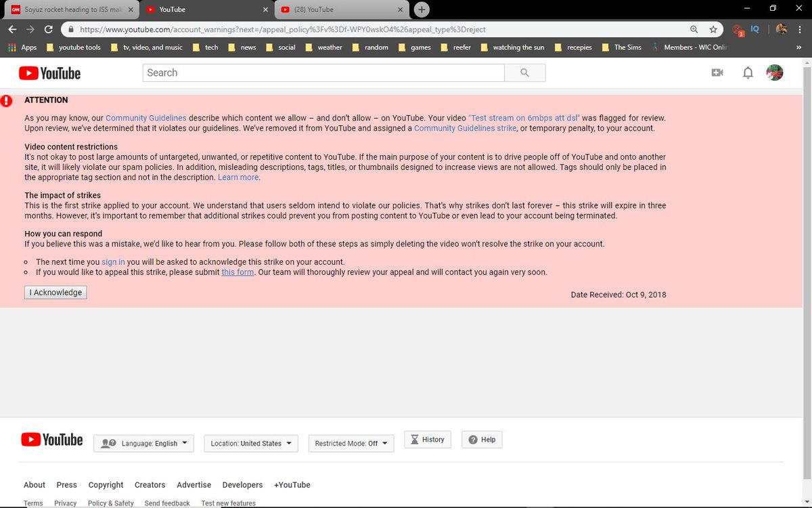Viewport: 812px width, 508px height.
Task: Click the YouTube logo in the header
Action: [x=49, y=73]
